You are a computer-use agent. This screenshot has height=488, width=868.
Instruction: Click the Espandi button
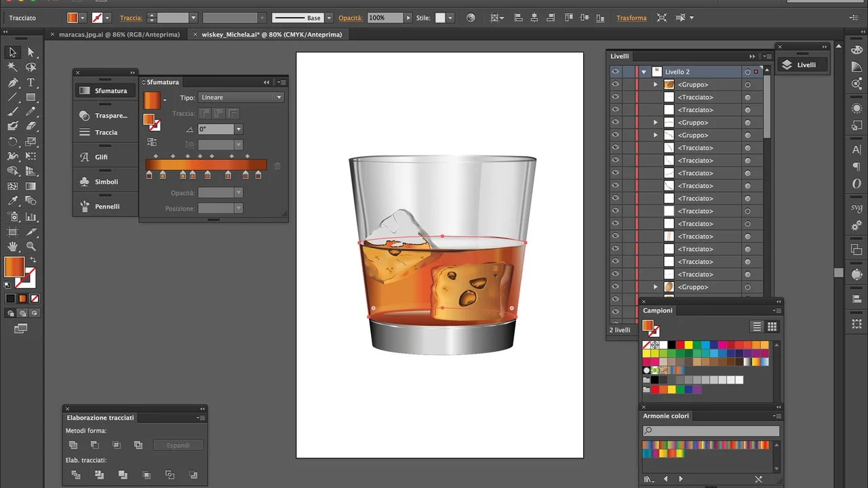178,445
